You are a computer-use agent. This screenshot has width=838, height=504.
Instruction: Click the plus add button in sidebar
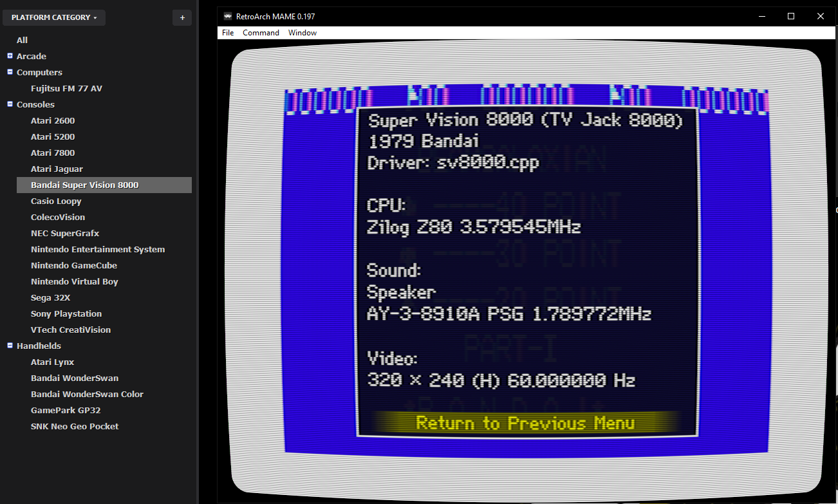tap(182, 17)
